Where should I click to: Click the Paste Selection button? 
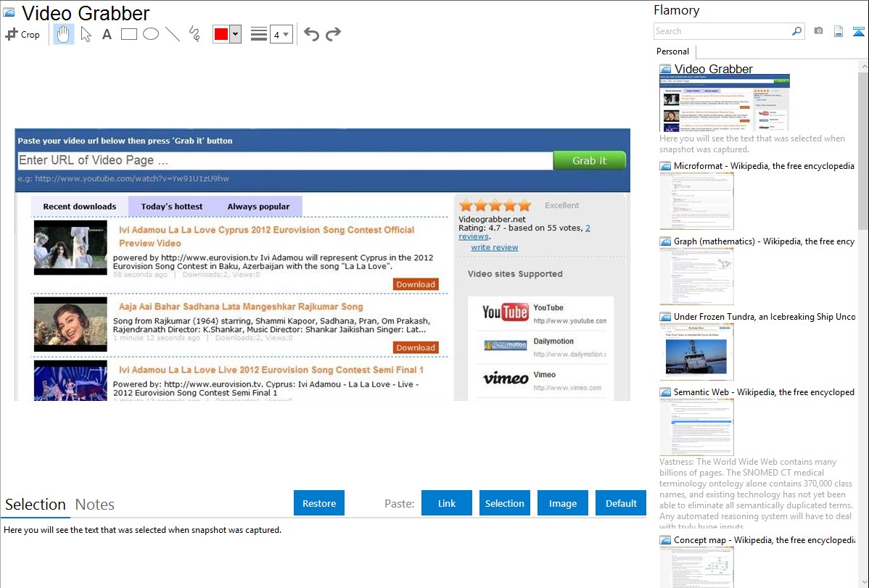[x=504, y=503]
